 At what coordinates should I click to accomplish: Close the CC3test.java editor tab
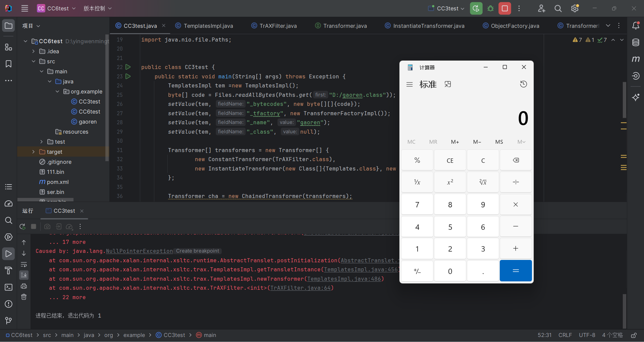coord(164,26)
